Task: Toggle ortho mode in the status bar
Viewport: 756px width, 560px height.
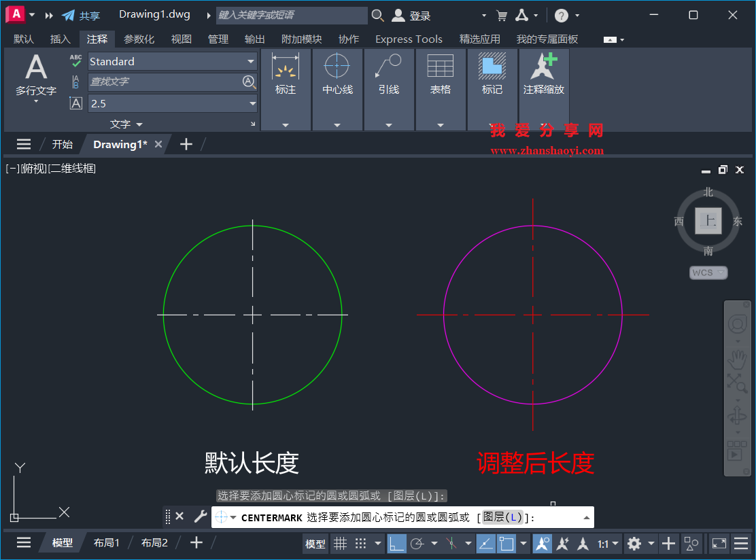Action: 396,544
